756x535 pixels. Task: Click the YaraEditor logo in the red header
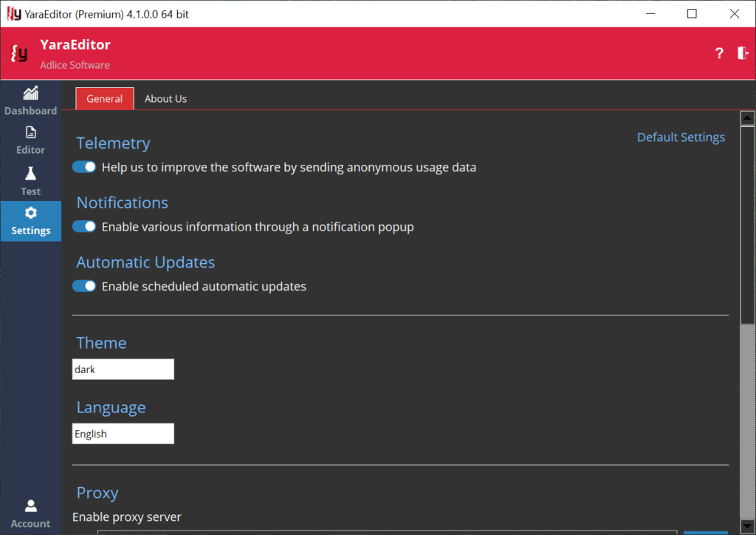pyautogui.click(x=19, y=53)
